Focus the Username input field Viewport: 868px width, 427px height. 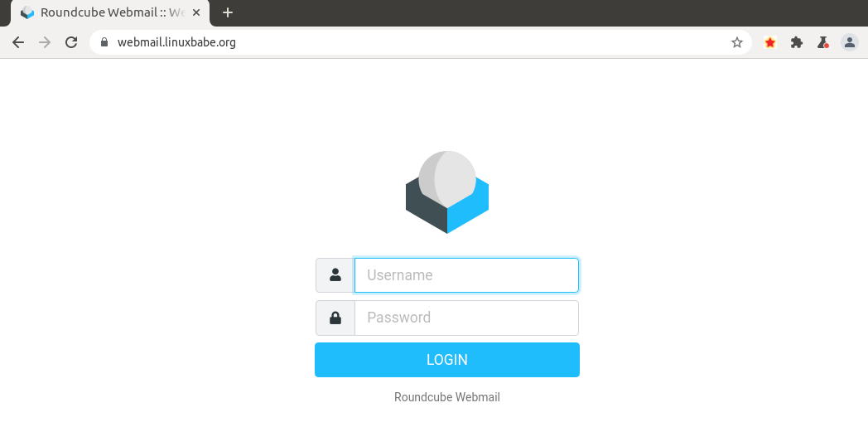466,275
